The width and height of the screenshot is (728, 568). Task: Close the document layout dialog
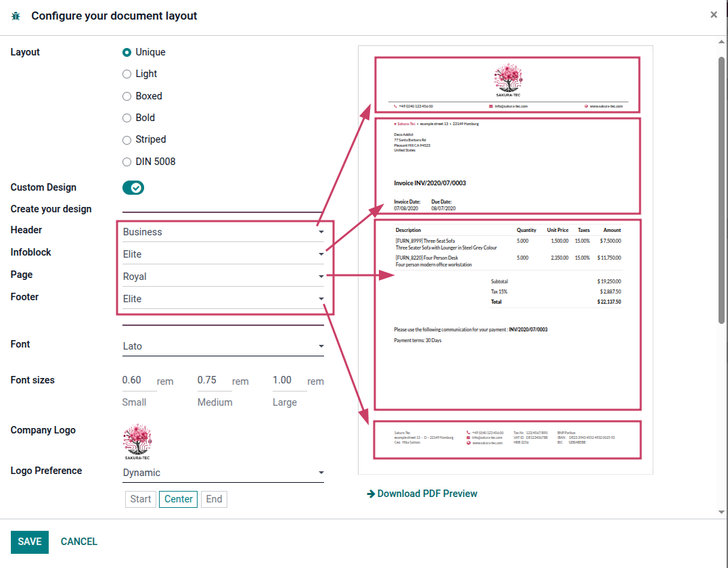pyautogui.click(x=714, y=15)
